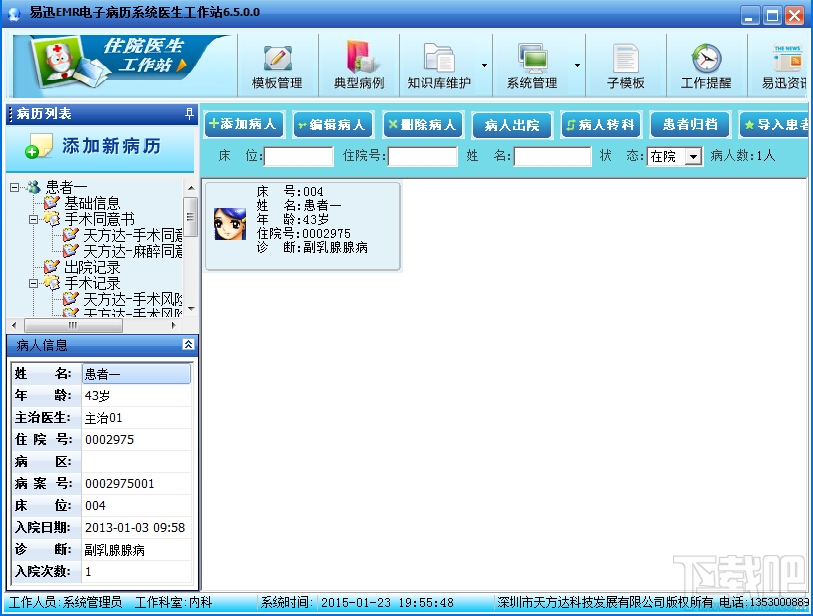
Task: Click status bar 系统时间 value
Action: (x=387, y=603)
